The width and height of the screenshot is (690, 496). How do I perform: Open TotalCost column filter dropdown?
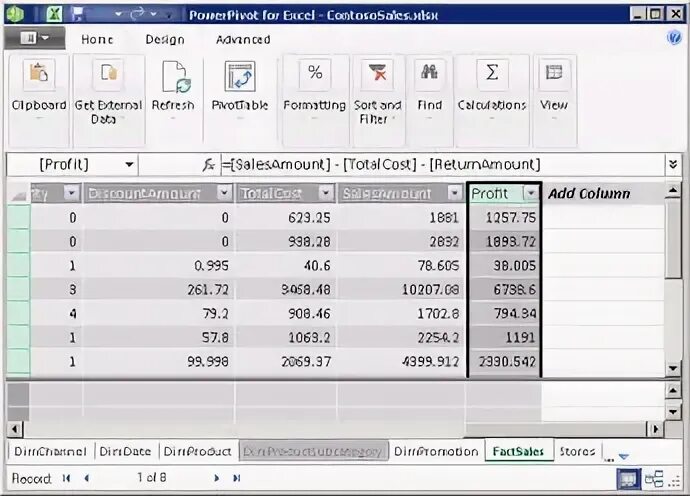coord(326,193)
